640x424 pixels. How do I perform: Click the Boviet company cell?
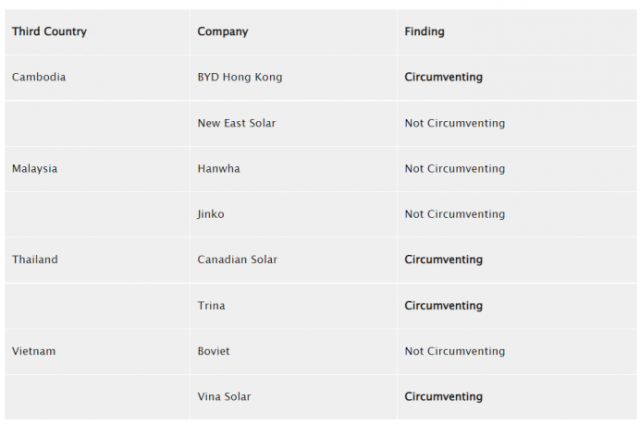coord(214,351)
